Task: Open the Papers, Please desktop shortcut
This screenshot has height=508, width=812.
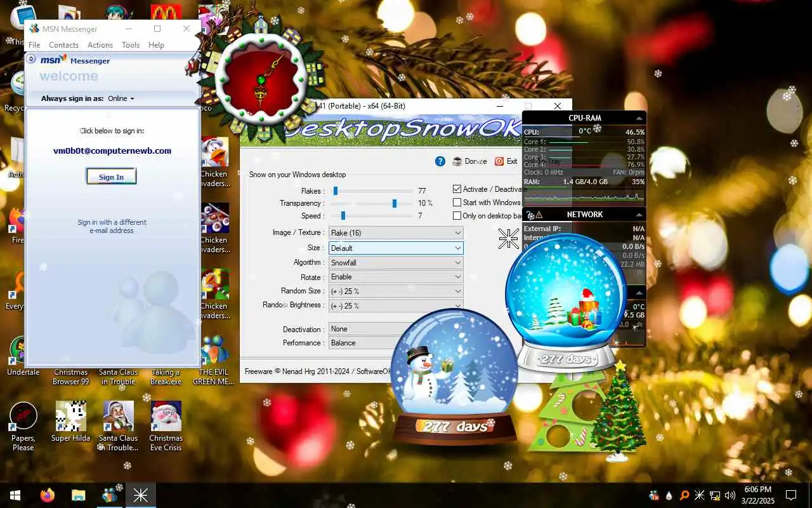Action: pos(23,426)
